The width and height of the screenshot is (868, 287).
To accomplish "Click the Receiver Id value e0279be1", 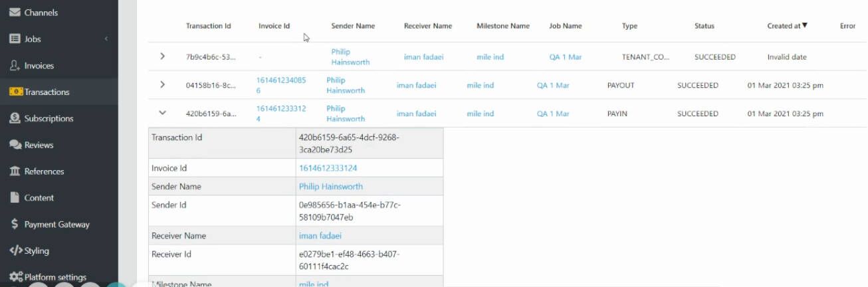I will tap(349, 260).
